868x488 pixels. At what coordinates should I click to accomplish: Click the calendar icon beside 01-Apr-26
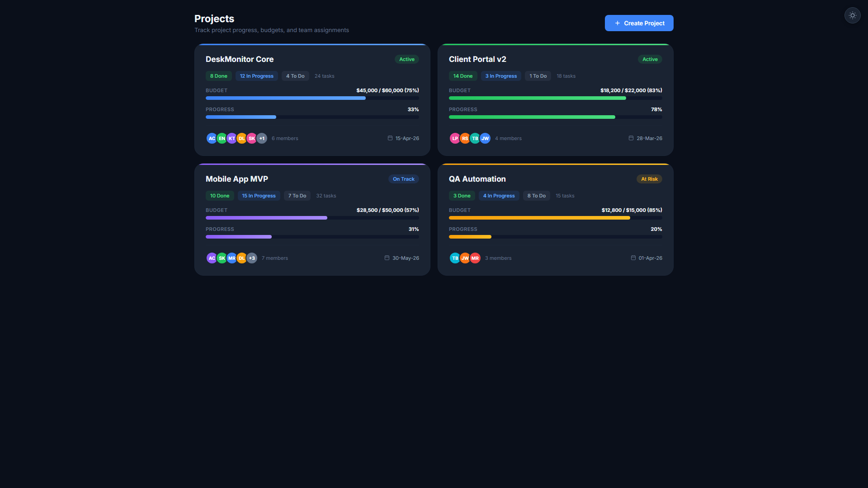pos(633,258)
